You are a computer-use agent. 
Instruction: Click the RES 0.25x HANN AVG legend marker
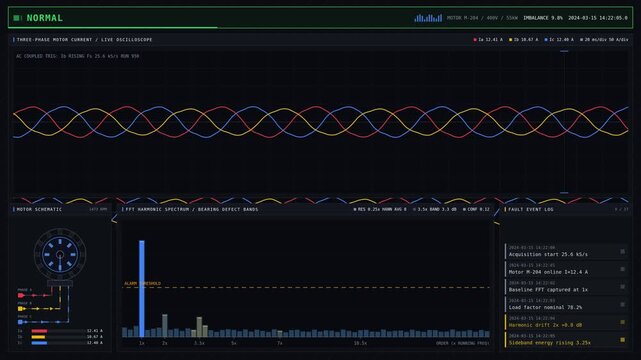pyautogui.click(x=355, y=209)
